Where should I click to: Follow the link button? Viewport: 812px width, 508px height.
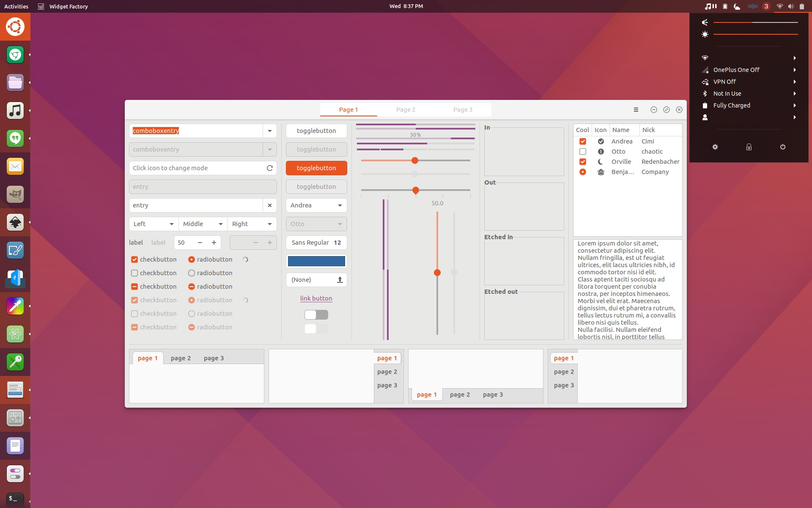pos(316,298)
